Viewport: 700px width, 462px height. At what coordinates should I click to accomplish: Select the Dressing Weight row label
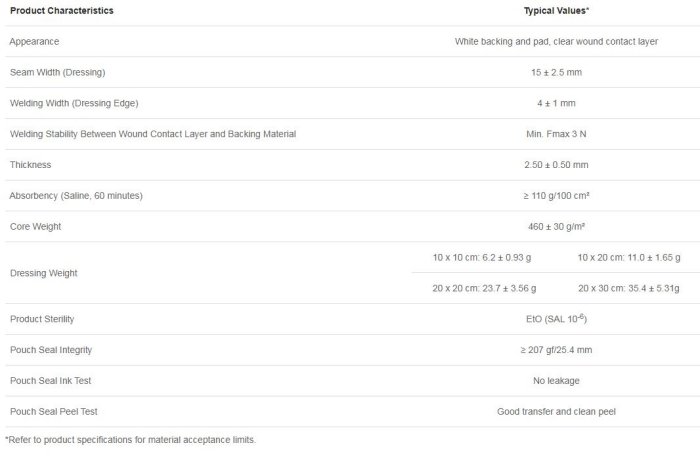(43, 272)
